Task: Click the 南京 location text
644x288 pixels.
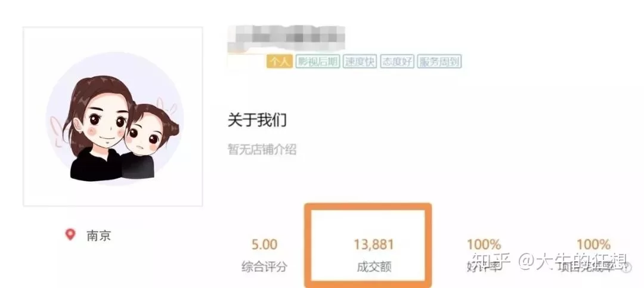Action: pyautogui.click(x=98, y=236)
